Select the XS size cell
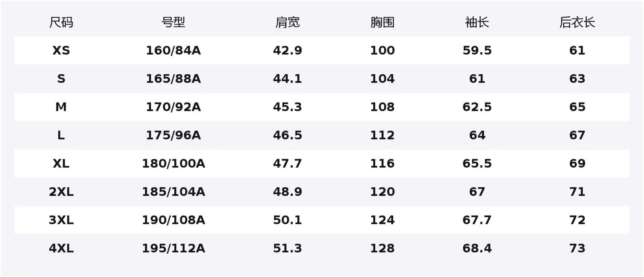Screen dimensions: 644x277 click(x=61, y=51)
